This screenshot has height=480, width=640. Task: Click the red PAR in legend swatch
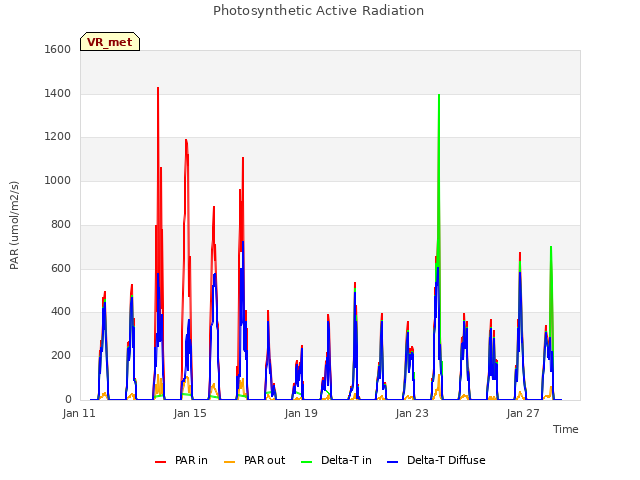click(160, 462)
